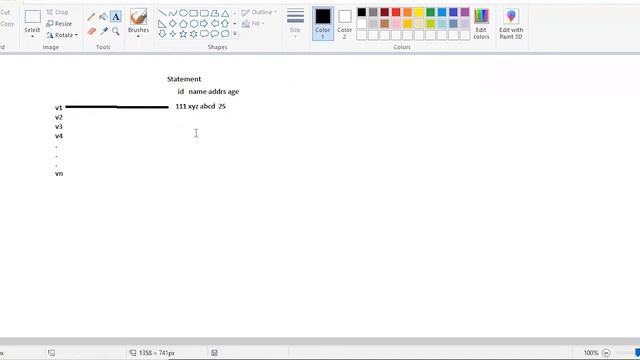The width and height of the screenshot is (640, 360).
Task: Select the Magnifier tool
Action: [x=116, y=31]
